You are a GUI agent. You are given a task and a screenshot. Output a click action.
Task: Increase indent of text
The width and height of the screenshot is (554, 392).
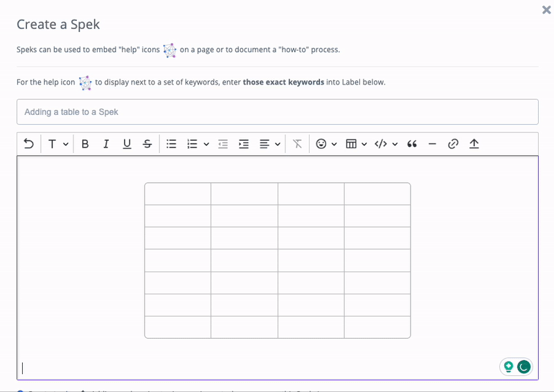[x=244, y=144]
